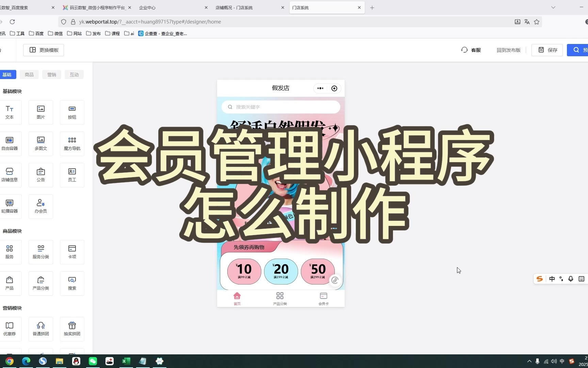
Task: Add the 文本 text module
Action: pyautogui.click(x=10, y=112)
